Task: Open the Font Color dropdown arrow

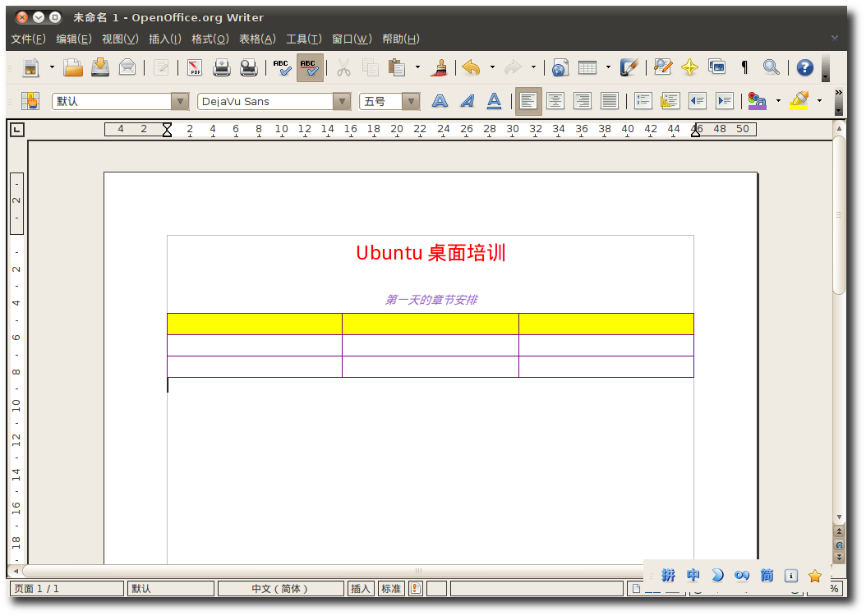Action: pyautogui.click(x=778, y=101)
